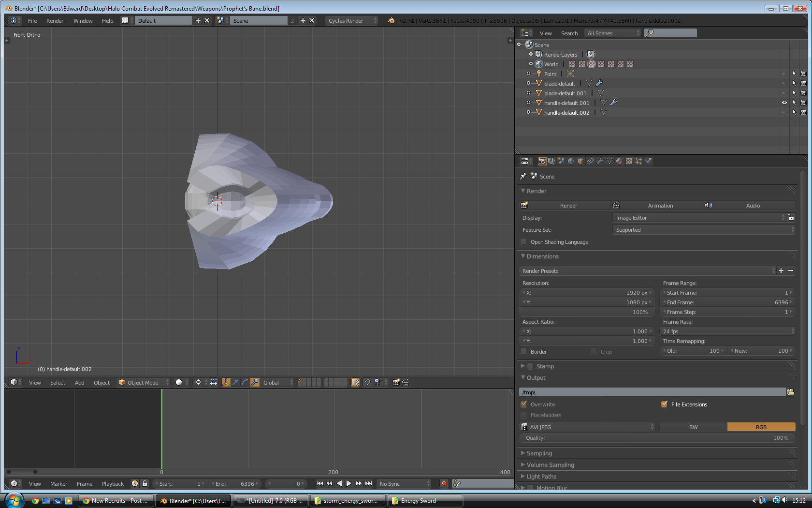This screenshot has height=508, width=812.
Task: Click the /tmp\ output path field
Action: click(x=652, y=392)
